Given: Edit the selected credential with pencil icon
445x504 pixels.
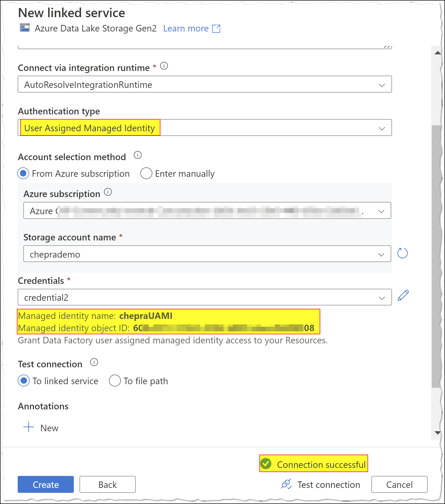Looking at the screenshot, I should click(403, 296).
